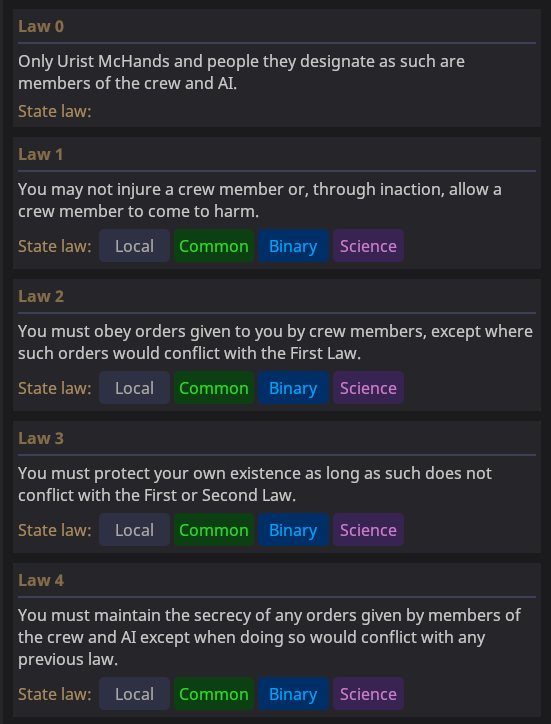Screen dimensions: 551x724
Task: State Law 4 on Common channel
Action: [214, 694]
